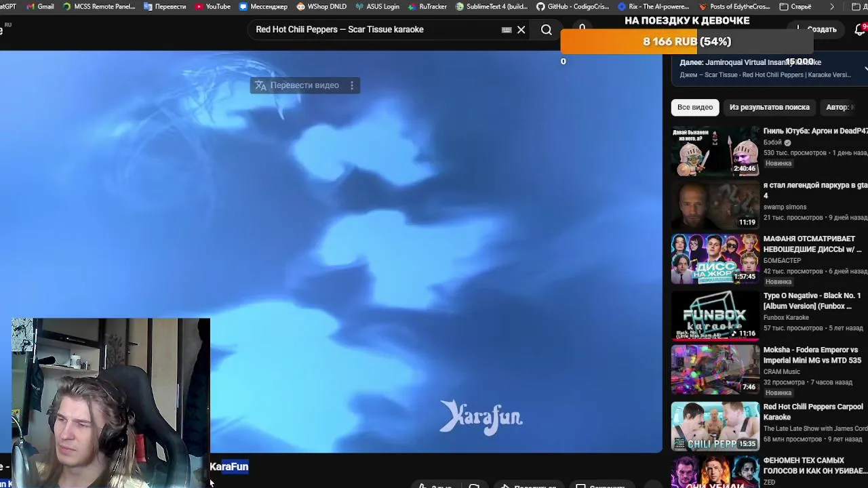This screenshot has height=488, width=868.
Task: Open the ZED channel video thumbnail
Action: 715,472
